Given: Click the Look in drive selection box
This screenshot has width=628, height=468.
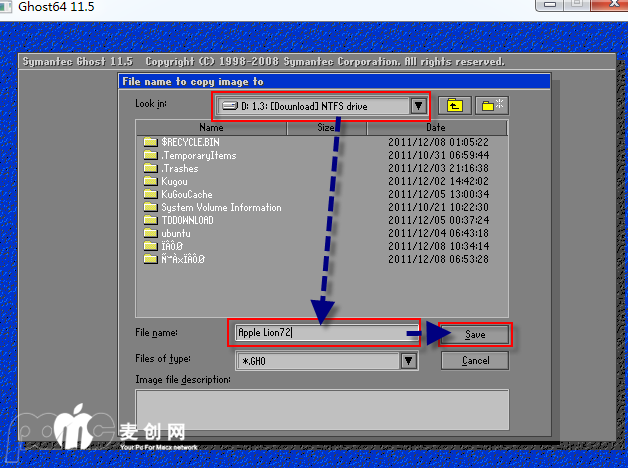Looking at the screenshot, I should (310, 106).
